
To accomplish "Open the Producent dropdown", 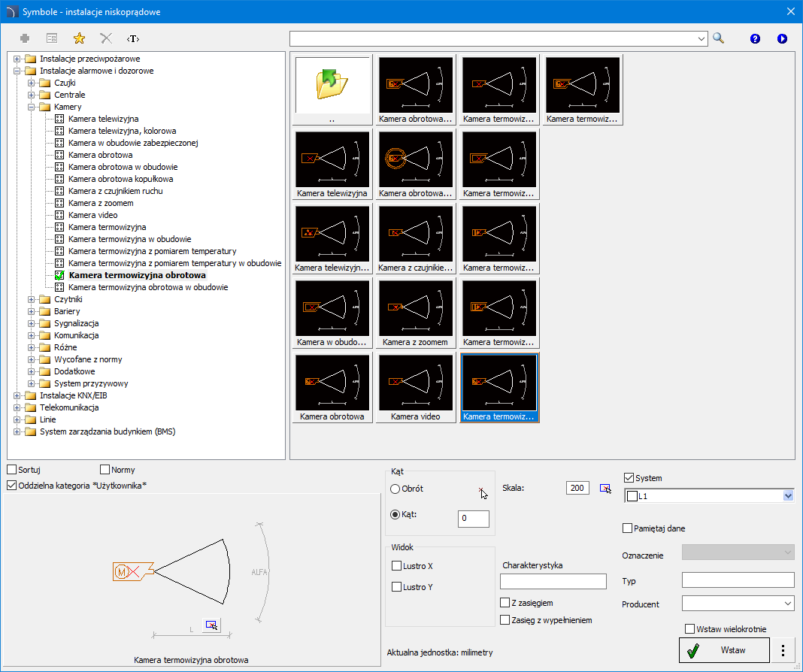I will [x=787, y=604].
